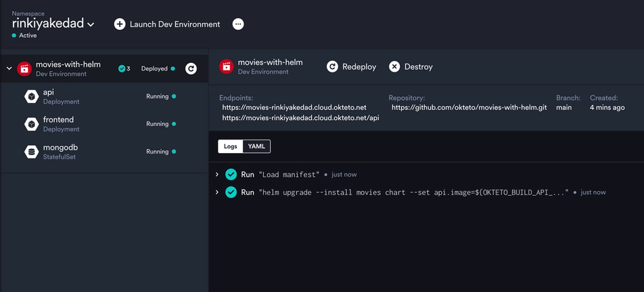Click the movies-with-helm icon in detail header

(227, 66)
